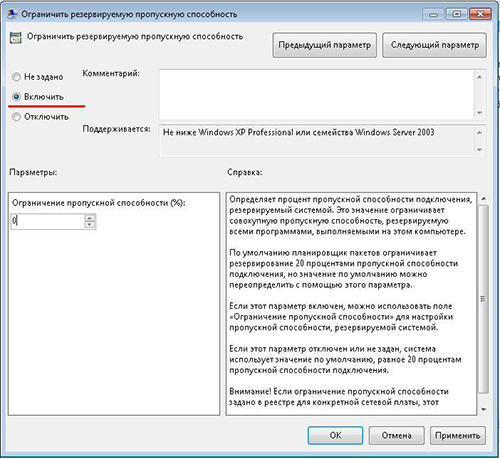This screenshot has height=459, width=500.
Task: Click the title bar policy window icon
Action: click(12, 14)
